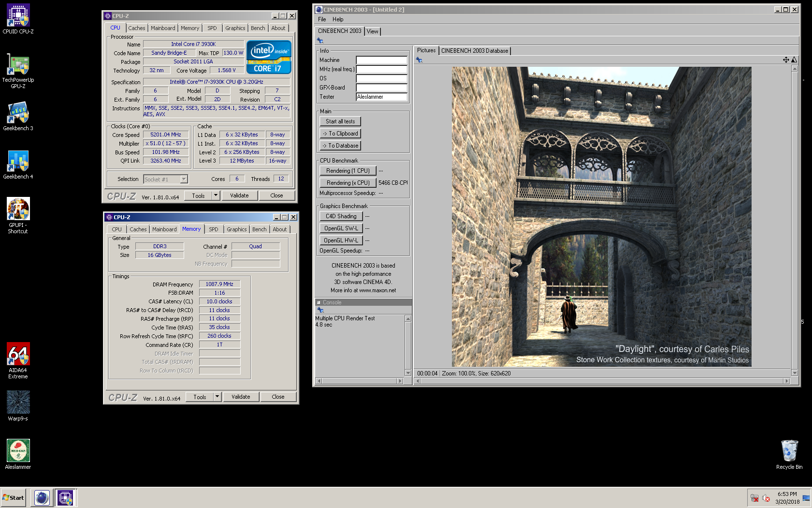
Task: Click the To Clipboard button
Action: 340,134
